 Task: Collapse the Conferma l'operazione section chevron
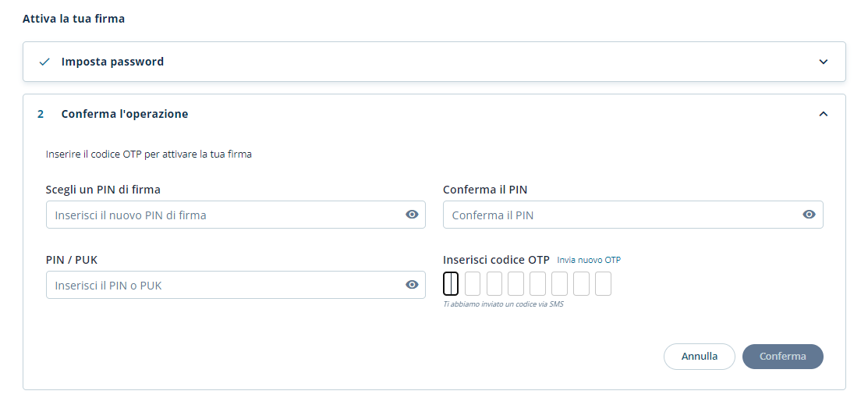click(823, 114)
